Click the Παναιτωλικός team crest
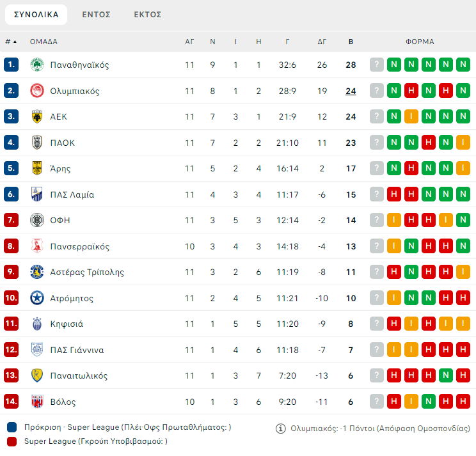The width and height of the screenshot is (476, 456). (37, 375)
